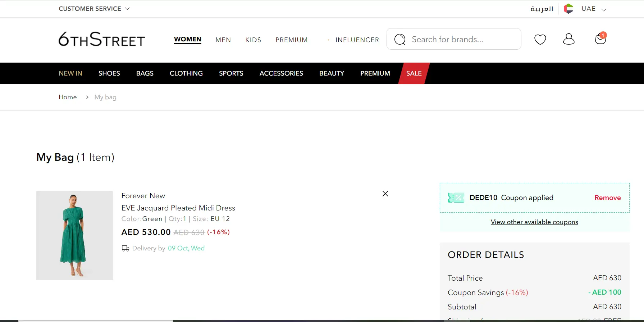Go to Home breadcrumb
The height and width of the screenshot is (322, 644).
(x=68, y=97)
